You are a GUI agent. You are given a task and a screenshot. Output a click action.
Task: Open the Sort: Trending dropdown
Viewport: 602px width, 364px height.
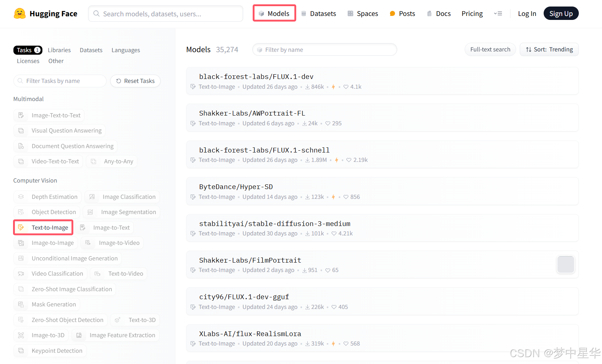tap(549, 49)
